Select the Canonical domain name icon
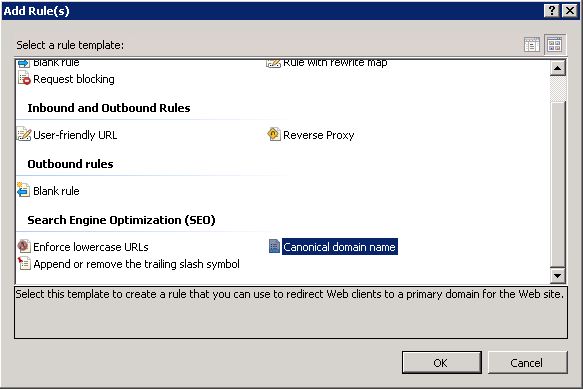Image resolution: width=583 pixels, height=390 pixels. tap(274, 246)
